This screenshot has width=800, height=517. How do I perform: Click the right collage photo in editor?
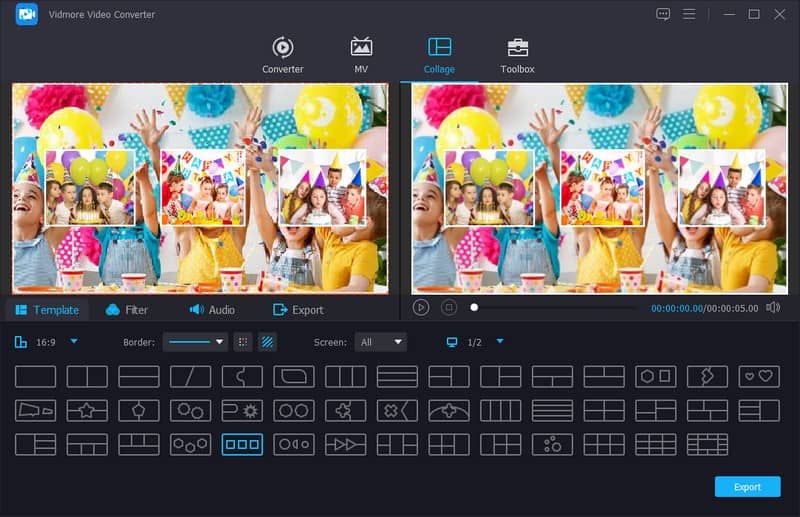point(322,187)
